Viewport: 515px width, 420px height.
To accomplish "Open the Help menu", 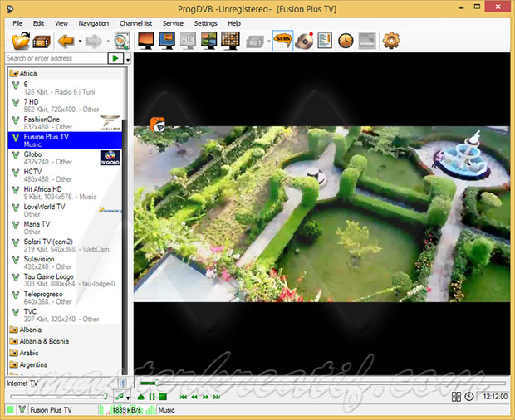I will click(x=234, y=23).
